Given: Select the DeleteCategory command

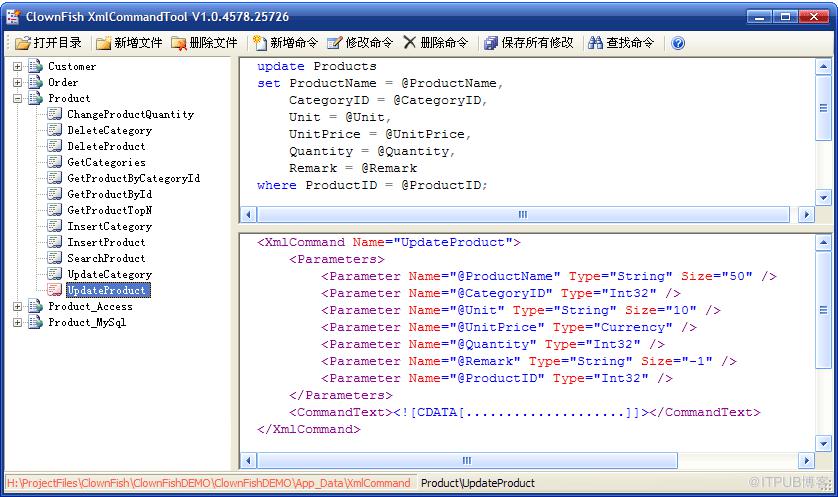Looking at the screenshot, I should click(x=110, y=130).
